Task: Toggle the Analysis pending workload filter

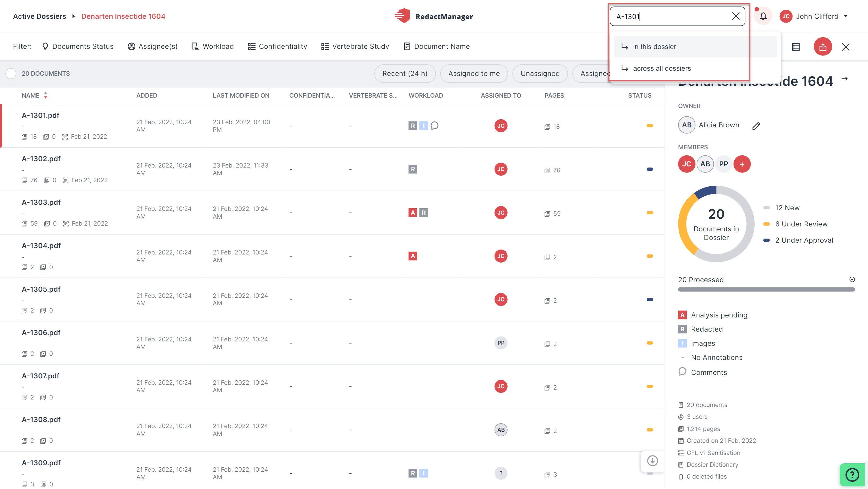Action: pyautogui.click(x=713, y=315)
